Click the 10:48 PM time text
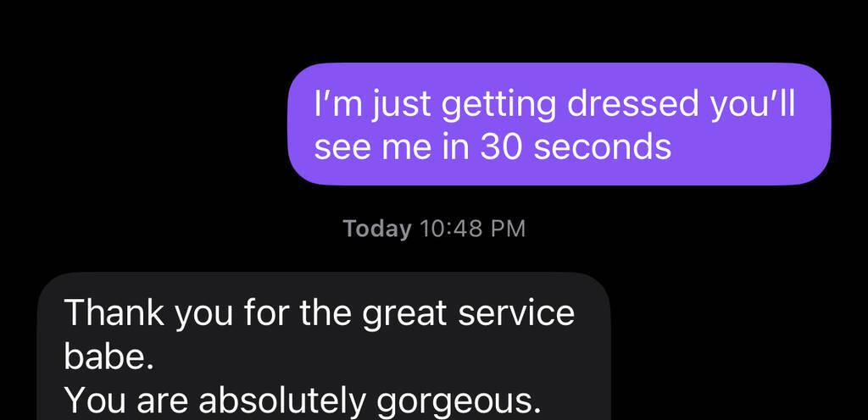This screenshot has width=868, height=420. coord(473,229)
